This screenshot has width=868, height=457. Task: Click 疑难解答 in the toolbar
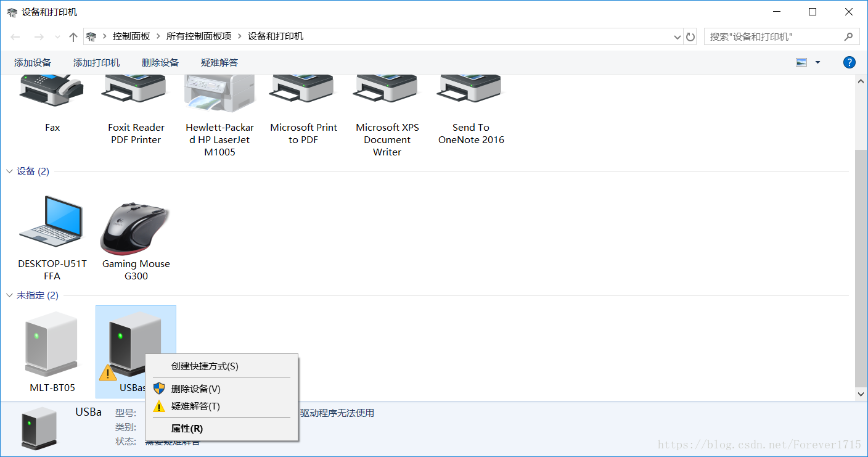coord(219,62)
